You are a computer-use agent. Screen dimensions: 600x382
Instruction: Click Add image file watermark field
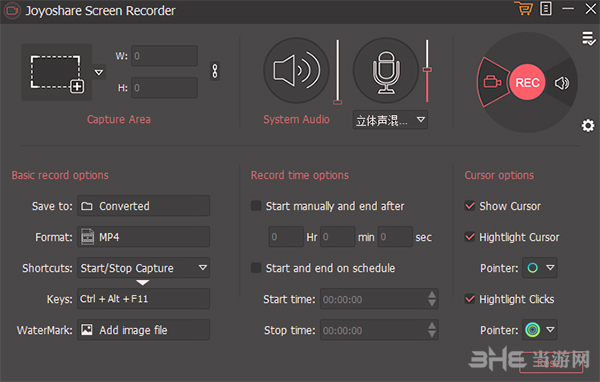[x=143, y=330]
